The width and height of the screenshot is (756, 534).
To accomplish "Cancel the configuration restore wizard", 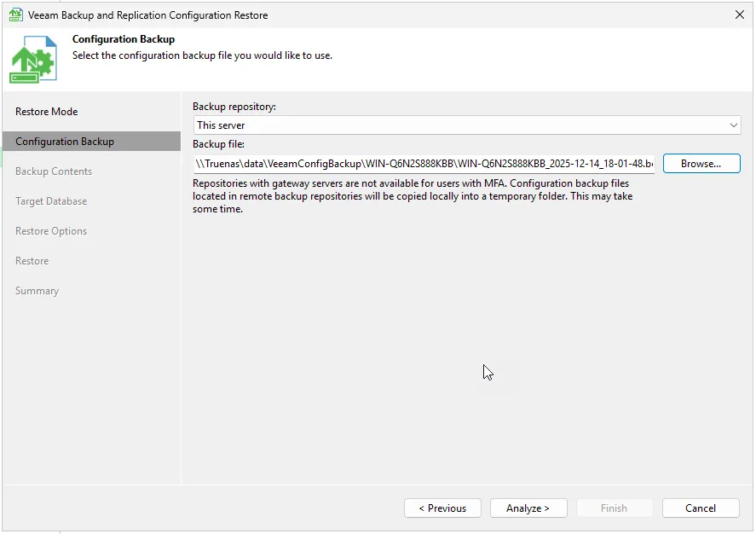I will (701, 508).
